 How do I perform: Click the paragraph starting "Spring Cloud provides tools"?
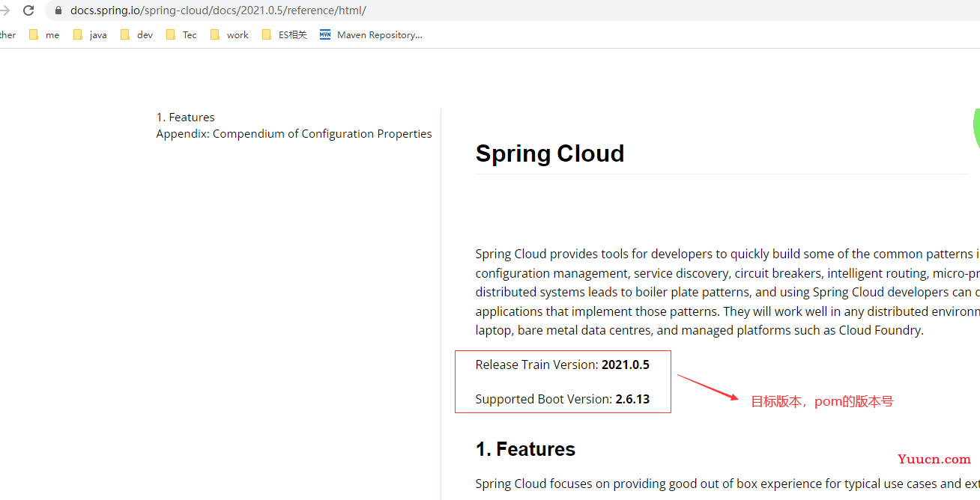click(x=727, y=292)
